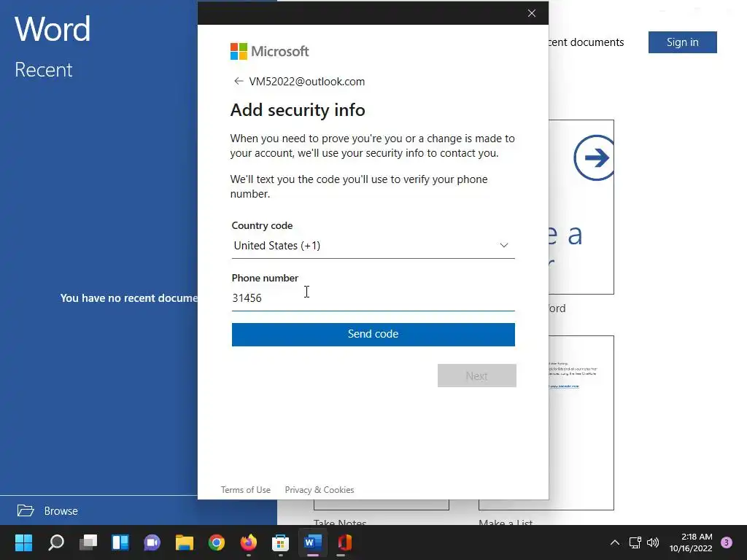The image size is (747, 560).
Task: Open the Windows Start menu
Action: [23, 542]
